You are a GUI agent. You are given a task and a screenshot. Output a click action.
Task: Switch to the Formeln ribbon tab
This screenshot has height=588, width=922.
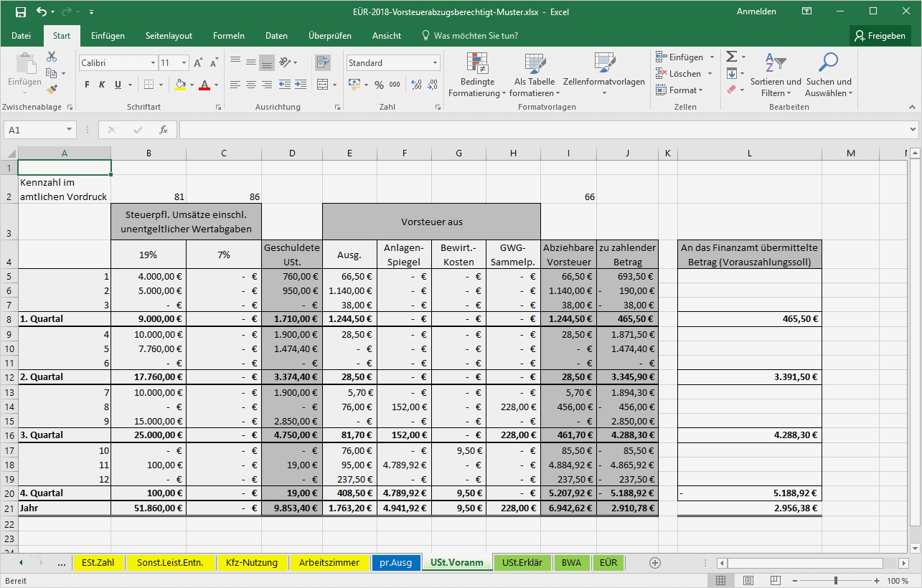click(228, 35)
